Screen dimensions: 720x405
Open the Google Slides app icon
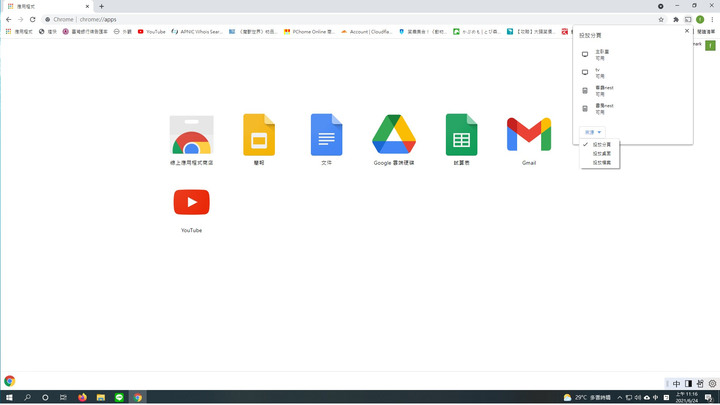point(259,135)
